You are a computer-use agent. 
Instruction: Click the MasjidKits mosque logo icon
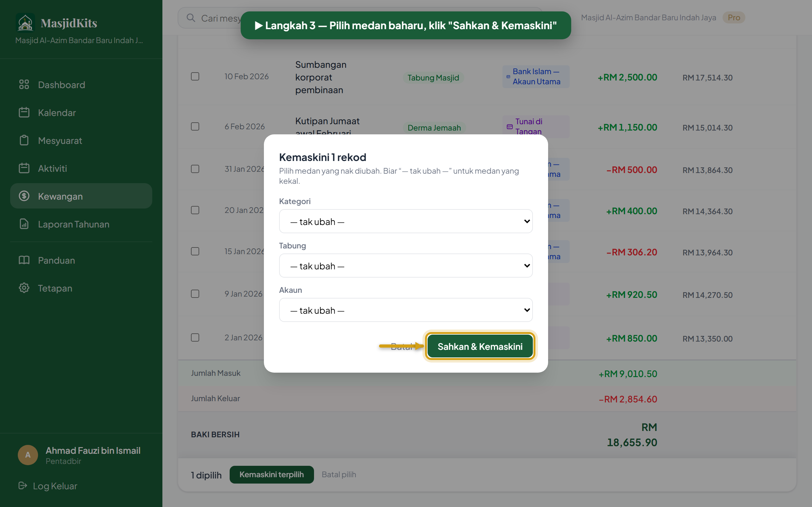tap(25, 23)
